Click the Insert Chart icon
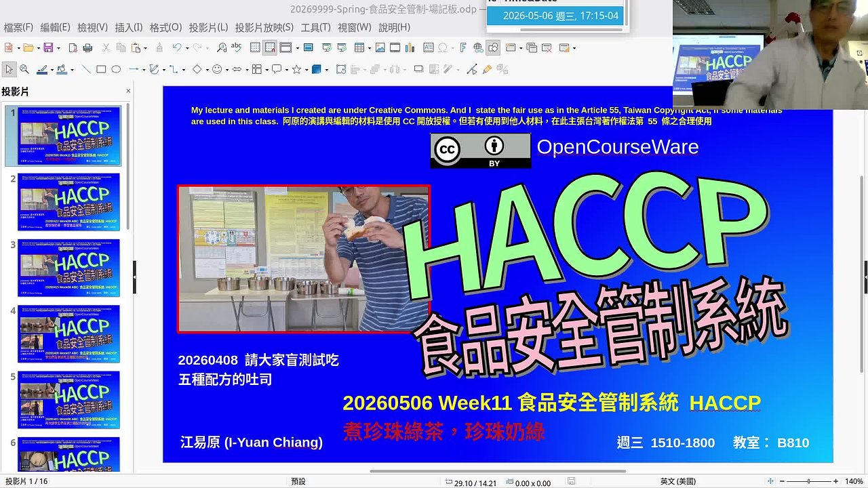 (x=410, y=47)
